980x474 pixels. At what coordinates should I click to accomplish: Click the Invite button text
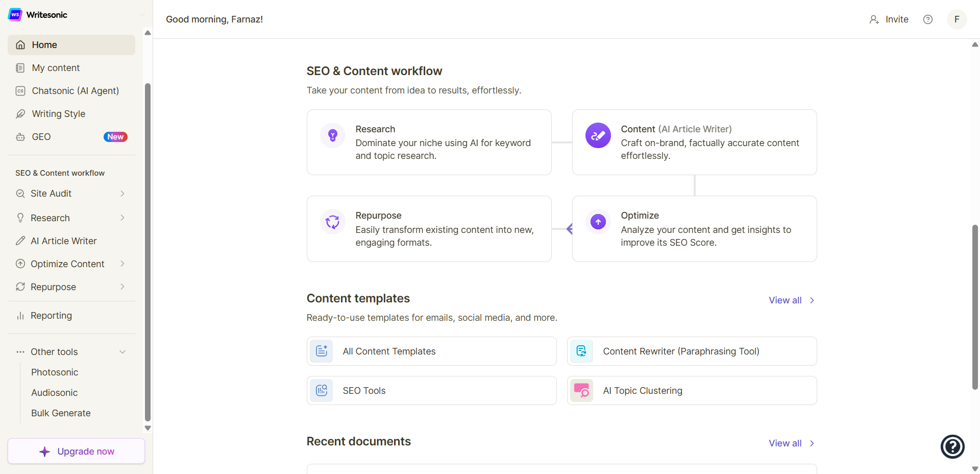897,19
